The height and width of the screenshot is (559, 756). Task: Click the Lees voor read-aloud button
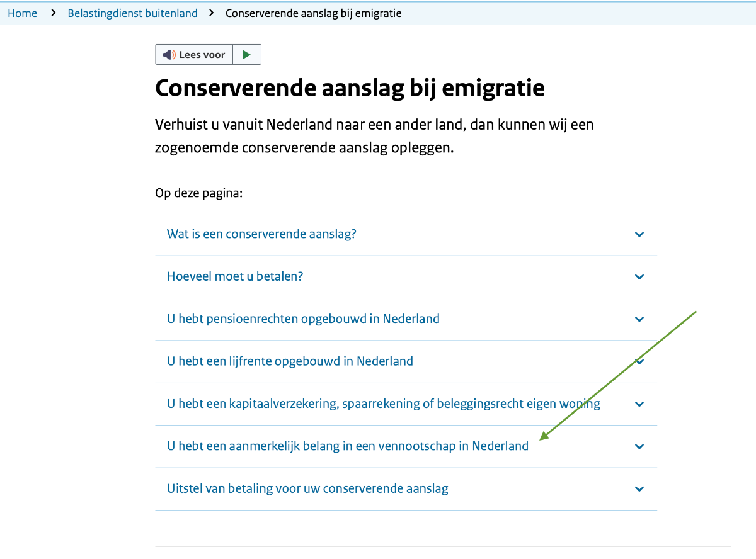194,55
